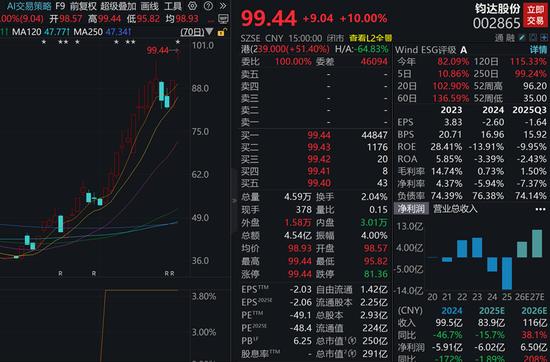The width and height of the screenshot is (550, 362).
Task: Click the 外盘 value 1.58万
Action: (x=298, y=222)
